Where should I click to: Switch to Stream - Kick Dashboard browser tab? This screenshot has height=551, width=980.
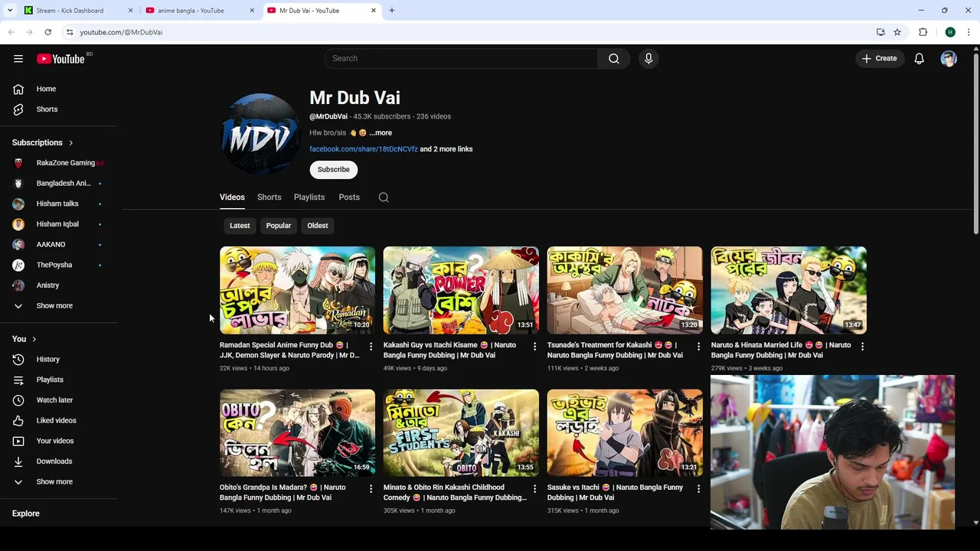point(77,11)
